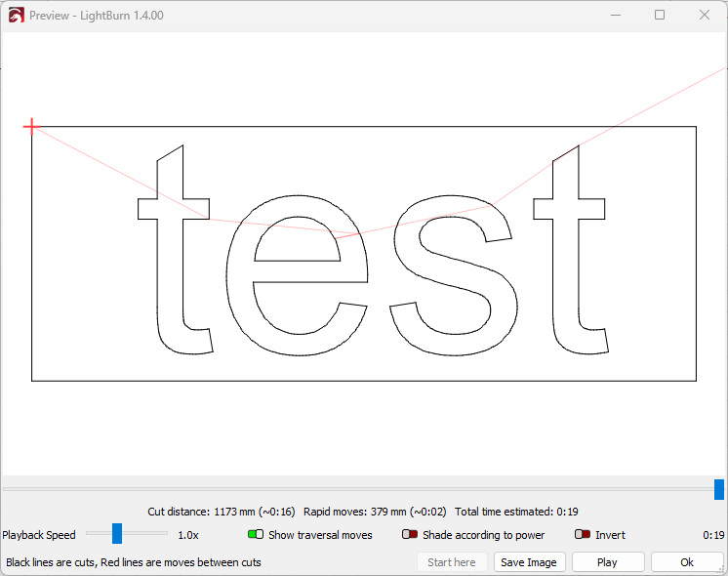This screenshot has height=576, width=728.
Task: Click the 1.0x playback speed value
Action: pos(188,535)
